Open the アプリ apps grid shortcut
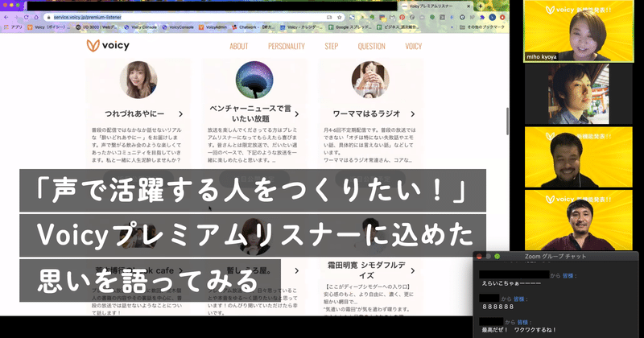Screen dimensions: 644x338 pyautogui.click(x=12, y=27)
